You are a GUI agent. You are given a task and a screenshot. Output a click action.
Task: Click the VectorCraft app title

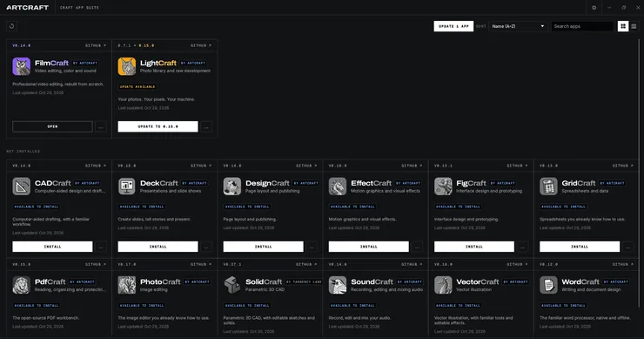tap(478, 281)
